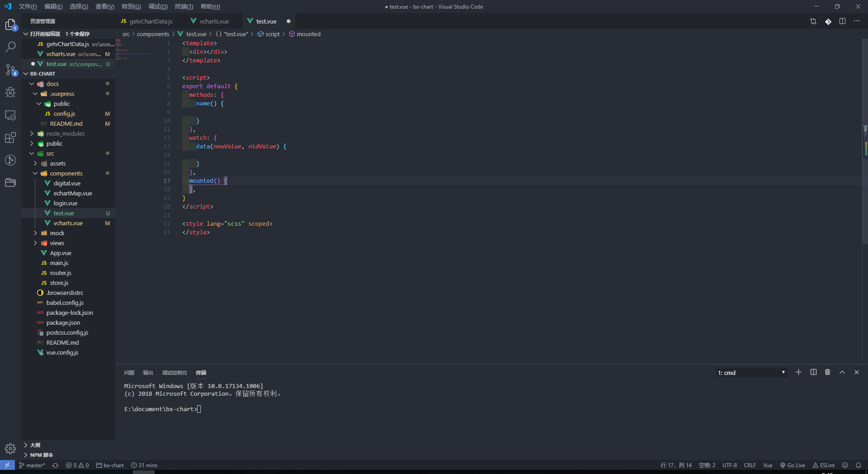Kill the terminal with trash icon
Screen dimensions: 868x474
point(827,372)
